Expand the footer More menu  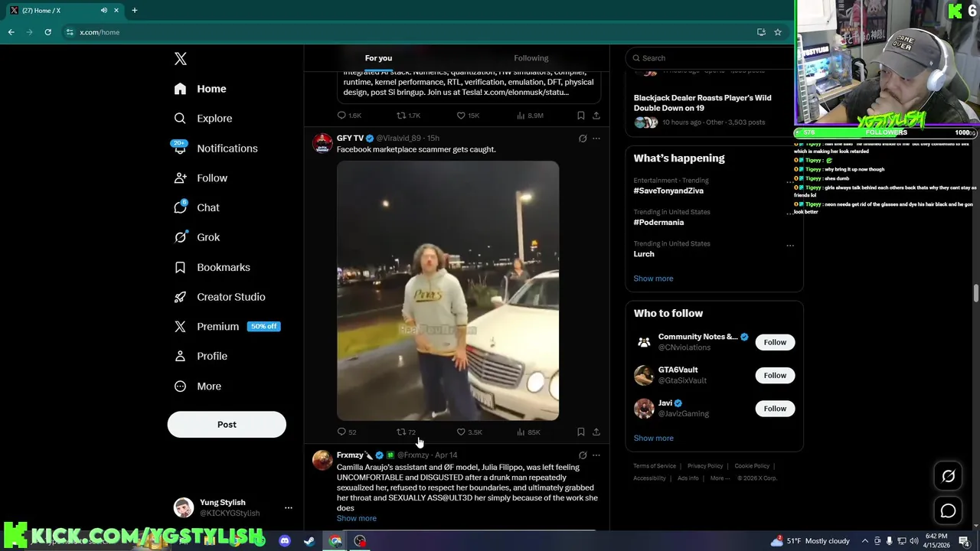coord(719,478)
